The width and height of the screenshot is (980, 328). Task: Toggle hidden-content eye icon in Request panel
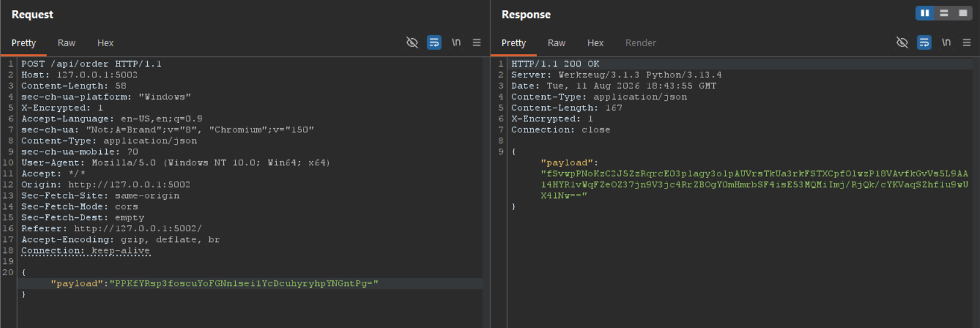click(x=412, y=42)
